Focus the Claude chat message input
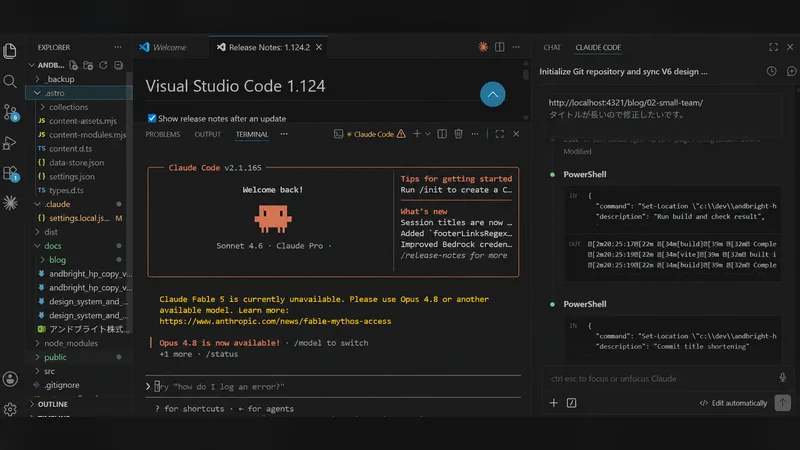 click(x=661, y=379)
